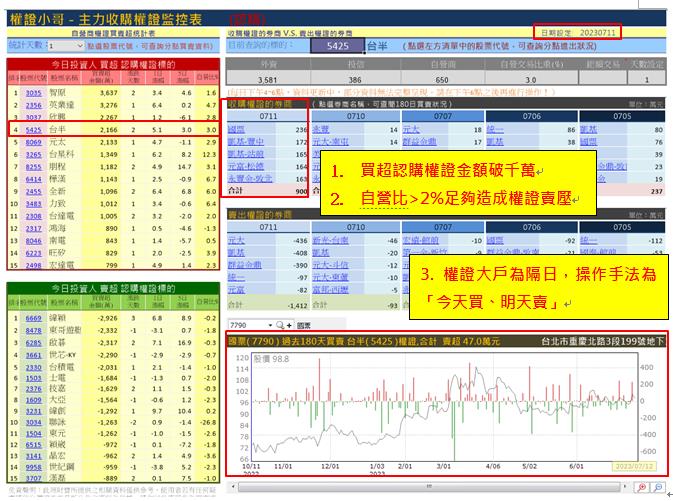
Task: Open stock code 8069 元太 link
Action: (x=33, y=142)
